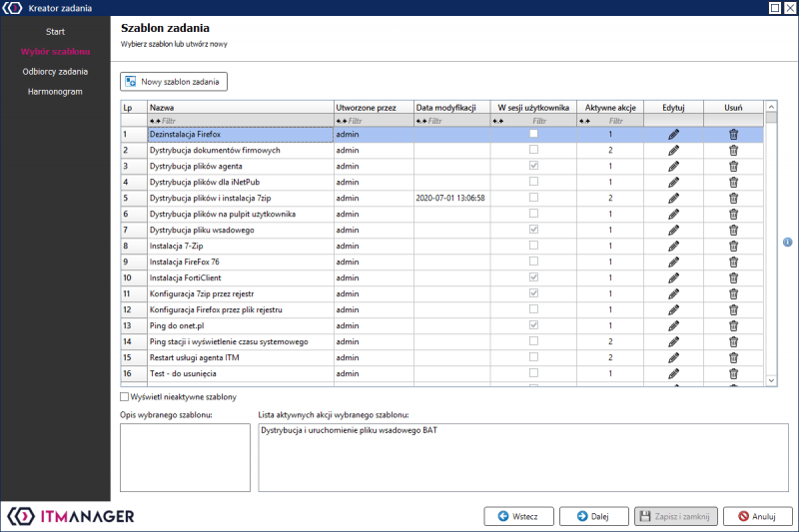Click date cell 2020-07-01 13:06:58
799x532 pixels.
tap(450, 198)
